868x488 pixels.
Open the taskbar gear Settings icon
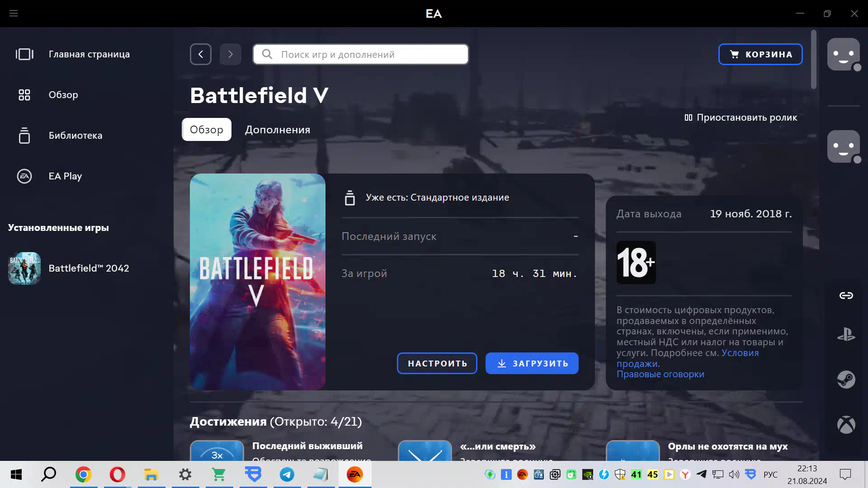click(x=185, y=474)
